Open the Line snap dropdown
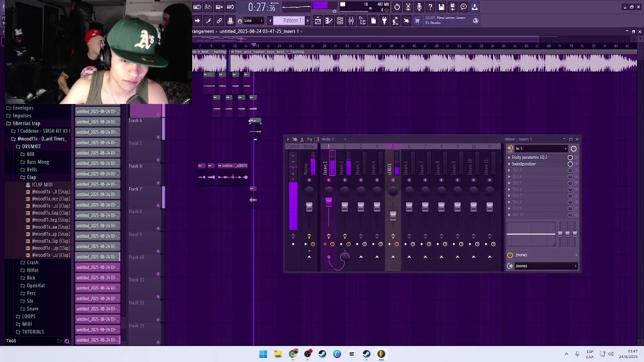644x362 pixels. (253, 21)
